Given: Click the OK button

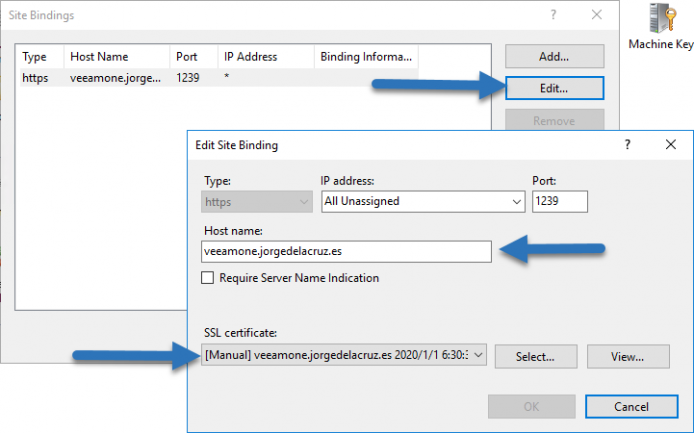Looking at the screenshot, I should click(x=532, y=406).
